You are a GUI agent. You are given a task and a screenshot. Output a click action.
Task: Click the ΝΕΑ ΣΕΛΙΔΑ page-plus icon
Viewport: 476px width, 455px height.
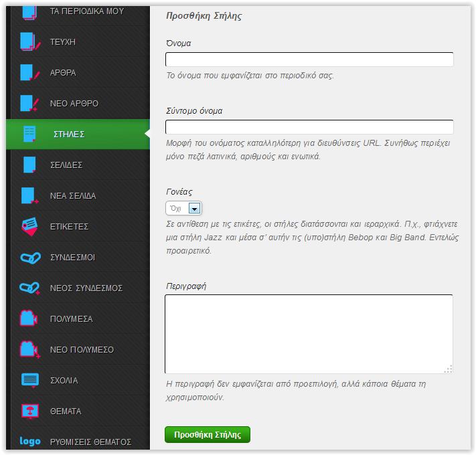(x=29, y=195)
